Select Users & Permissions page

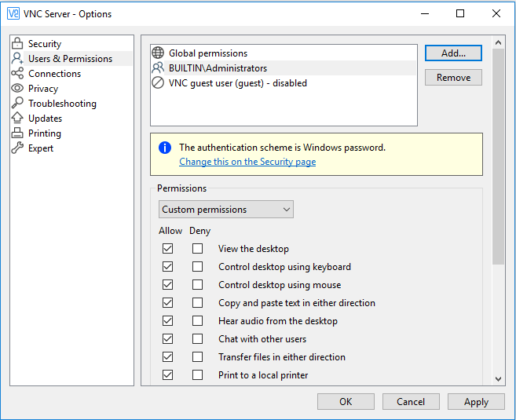click(x=71, y=58)
